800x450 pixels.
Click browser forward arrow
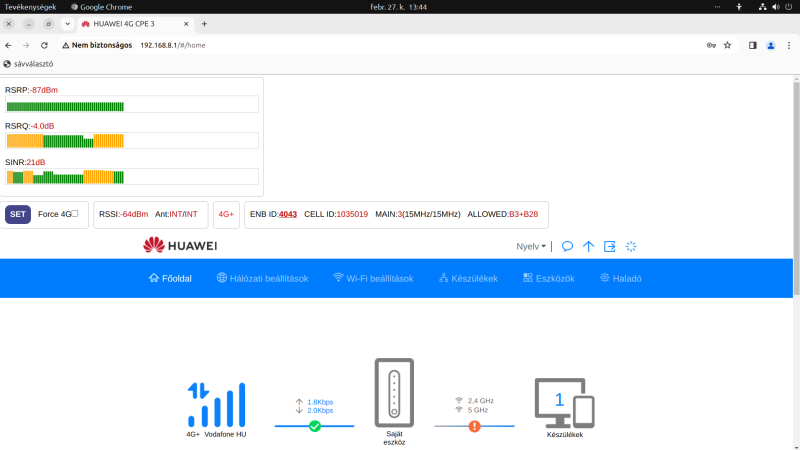(x=26, y=45)
